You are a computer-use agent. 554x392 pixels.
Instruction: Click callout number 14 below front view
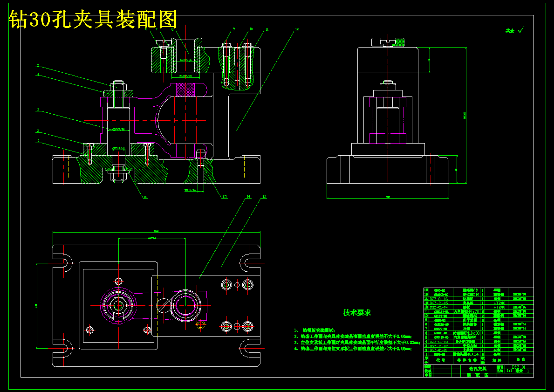[248, 196]
